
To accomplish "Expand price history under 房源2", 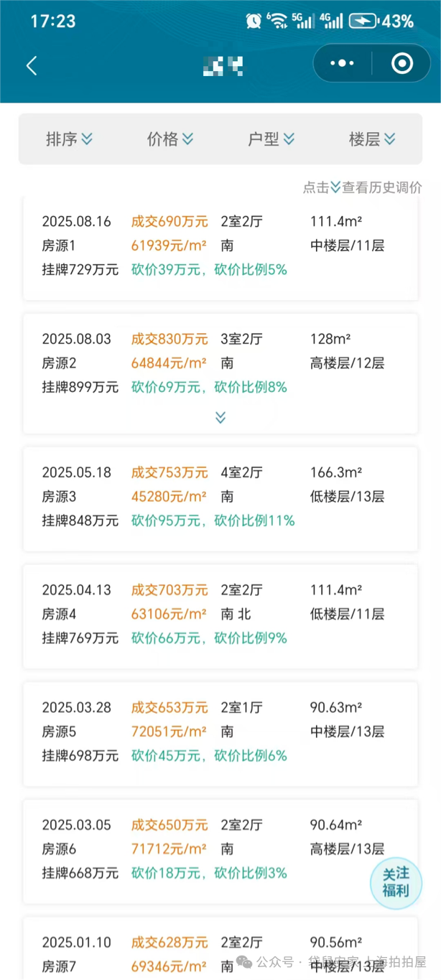I will click(x=220, y=418).
